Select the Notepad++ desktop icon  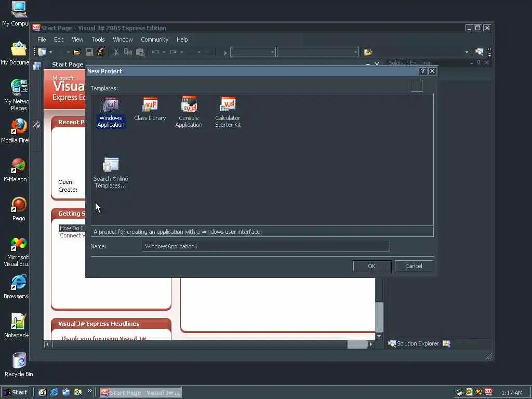(17, 326)
